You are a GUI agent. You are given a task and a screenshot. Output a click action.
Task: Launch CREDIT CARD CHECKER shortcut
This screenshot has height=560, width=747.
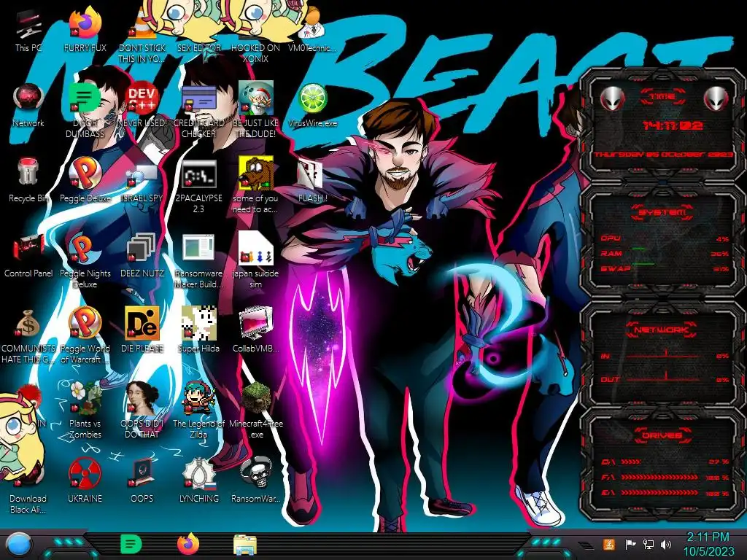pos(198,111)
